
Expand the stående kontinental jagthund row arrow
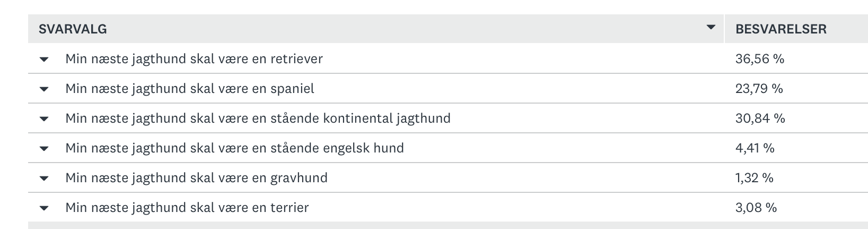pyautogui.click(x=44, y=118)
